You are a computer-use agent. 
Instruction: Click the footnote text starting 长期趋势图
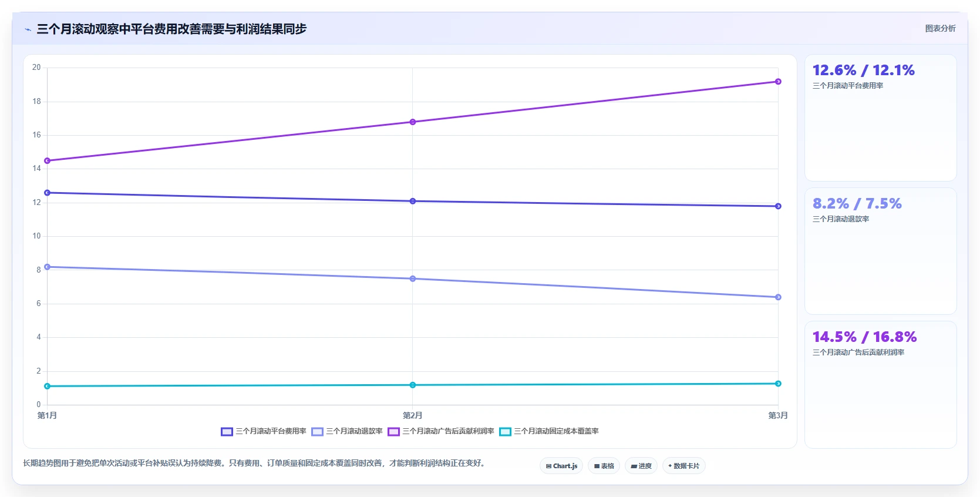[x=254, y=463]
